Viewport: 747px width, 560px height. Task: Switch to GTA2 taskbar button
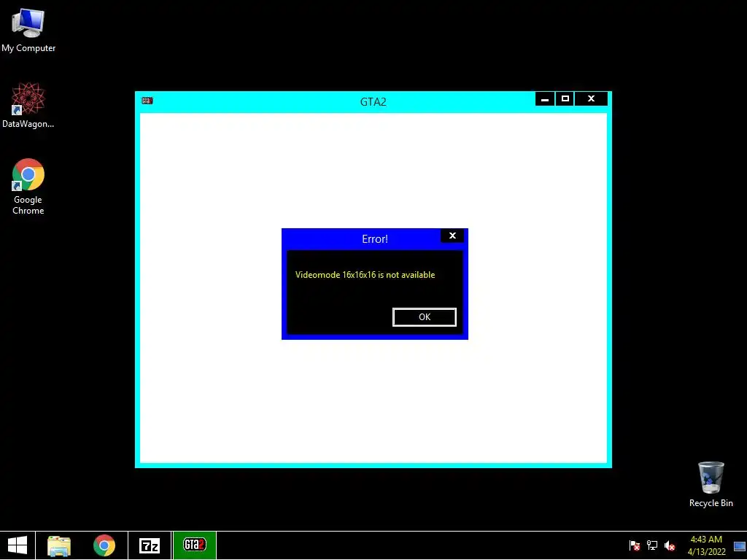(194, 545)
